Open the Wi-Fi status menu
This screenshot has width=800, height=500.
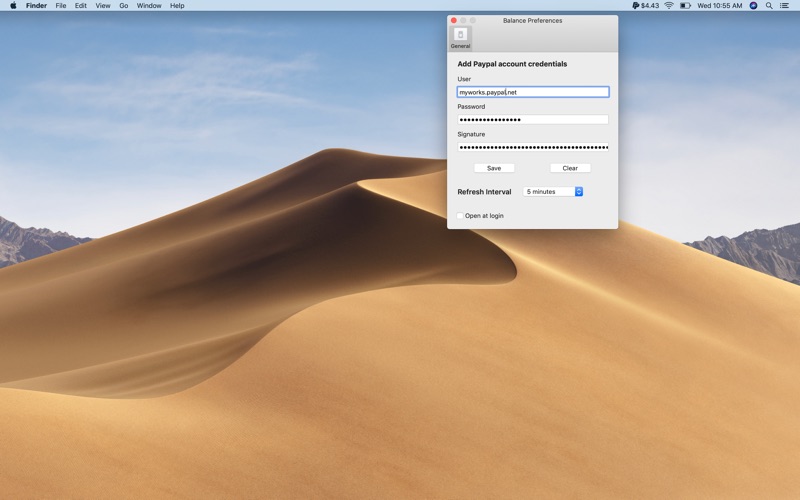coord(669,6)
